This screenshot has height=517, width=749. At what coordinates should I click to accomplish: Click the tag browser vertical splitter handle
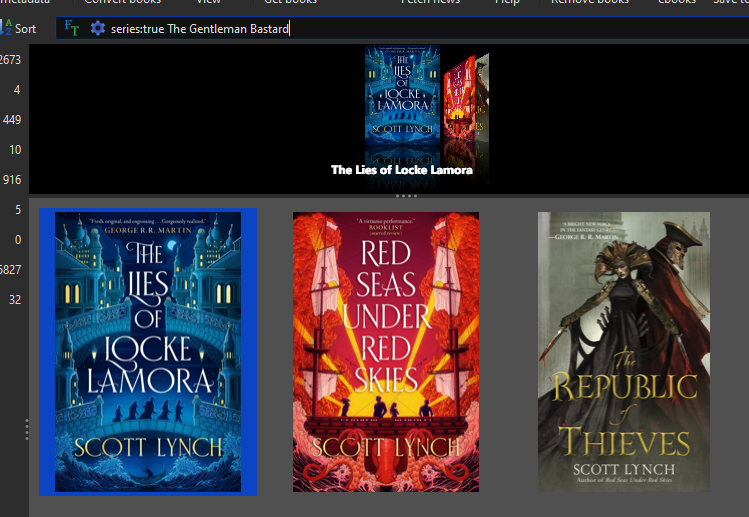27,429
